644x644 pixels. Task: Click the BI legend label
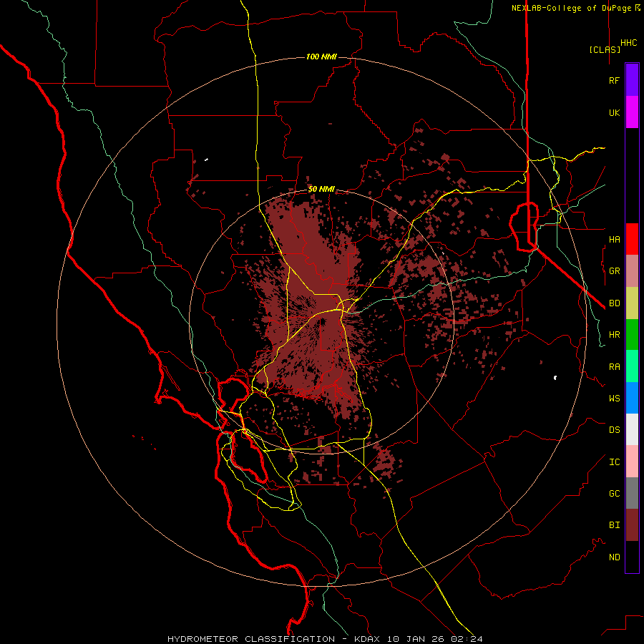(614, 525)
